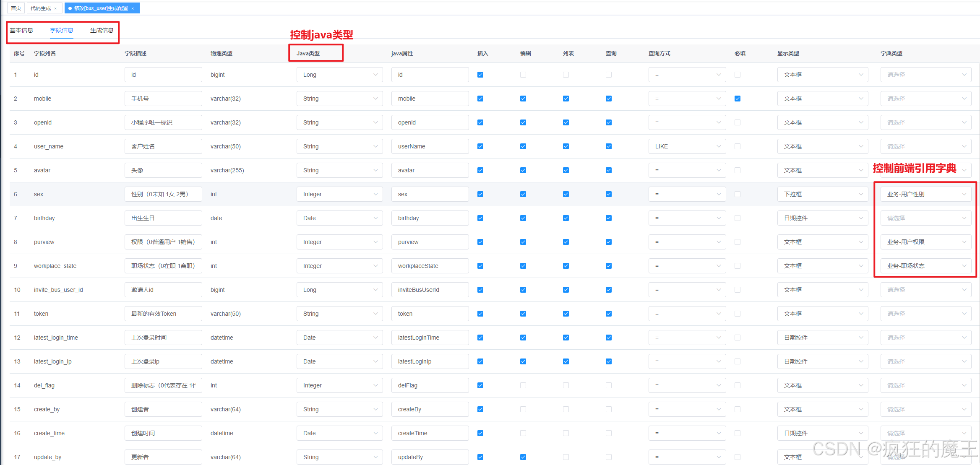The image size is (980, 465).
Task: Close the 修改[bus_user]生成配置 tab via x icon
Action: [133, 8]
